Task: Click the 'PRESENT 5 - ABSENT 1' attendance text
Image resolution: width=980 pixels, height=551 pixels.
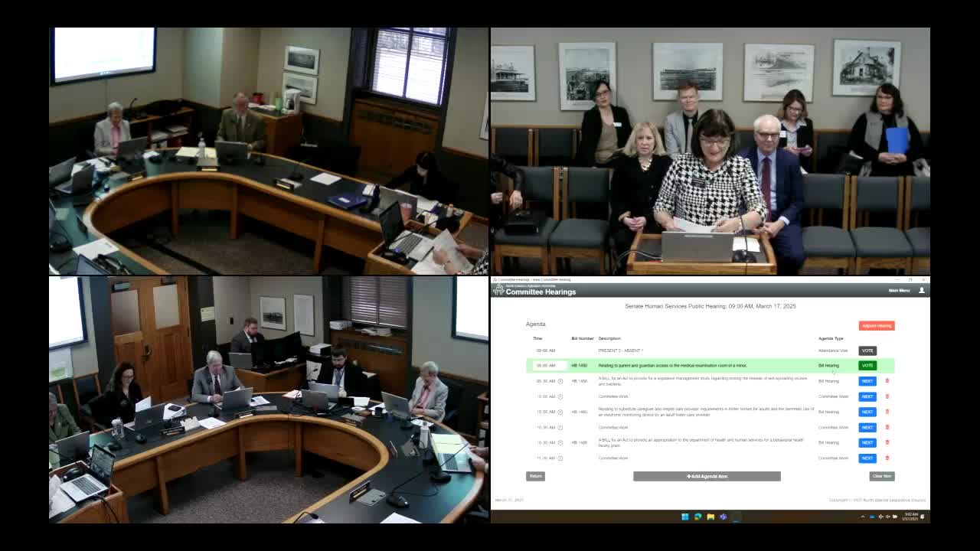Action: pos(621,350)
